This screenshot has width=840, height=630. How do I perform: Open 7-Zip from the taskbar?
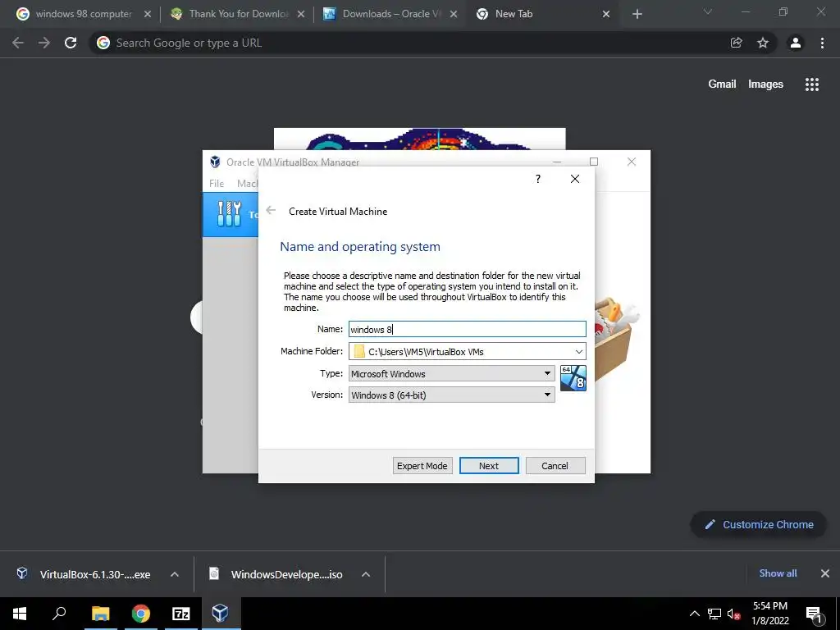(x=181, y=614)
